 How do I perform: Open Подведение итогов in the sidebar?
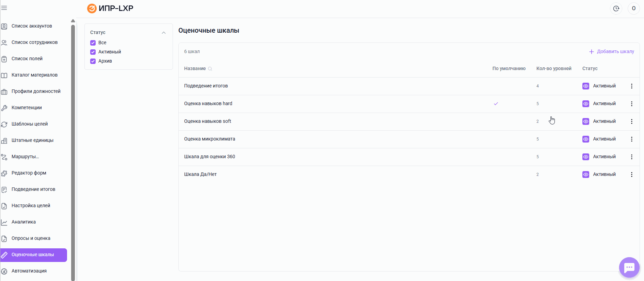(x=33, y=189)
